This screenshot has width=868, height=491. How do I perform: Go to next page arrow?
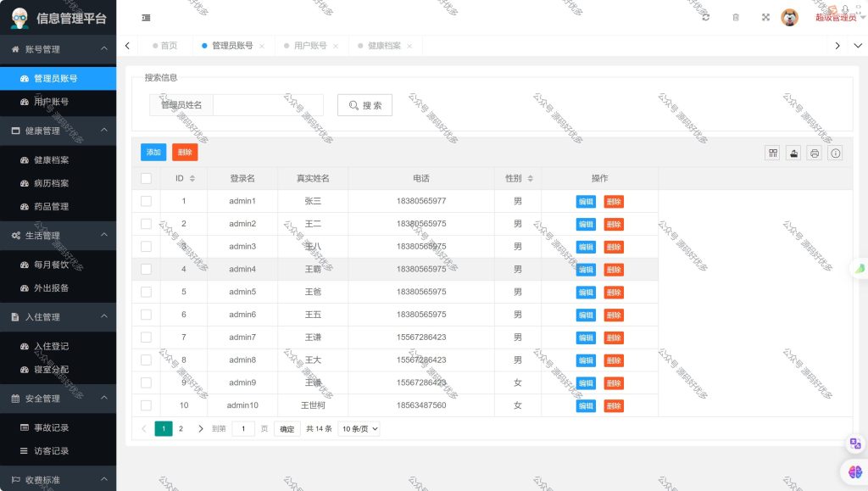(200, 428)
